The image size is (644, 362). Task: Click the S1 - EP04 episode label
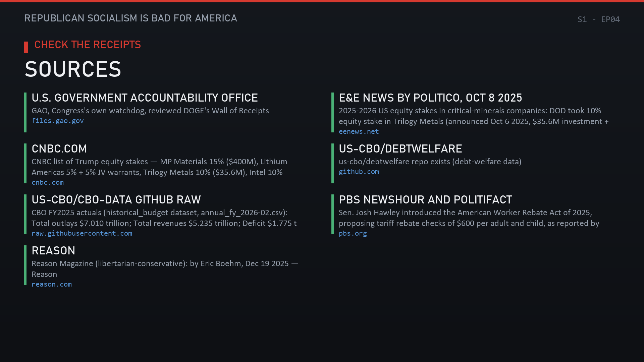pos(598,19)
